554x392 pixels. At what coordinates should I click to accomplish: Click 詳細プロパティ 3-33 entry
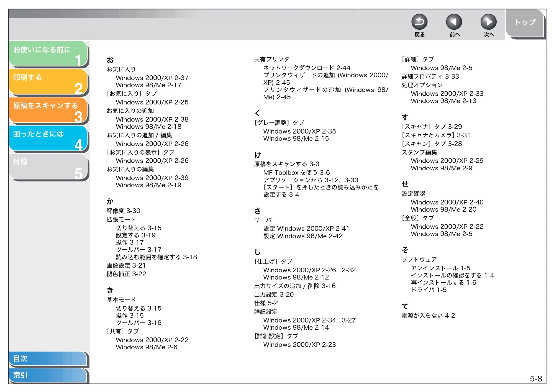430,76
